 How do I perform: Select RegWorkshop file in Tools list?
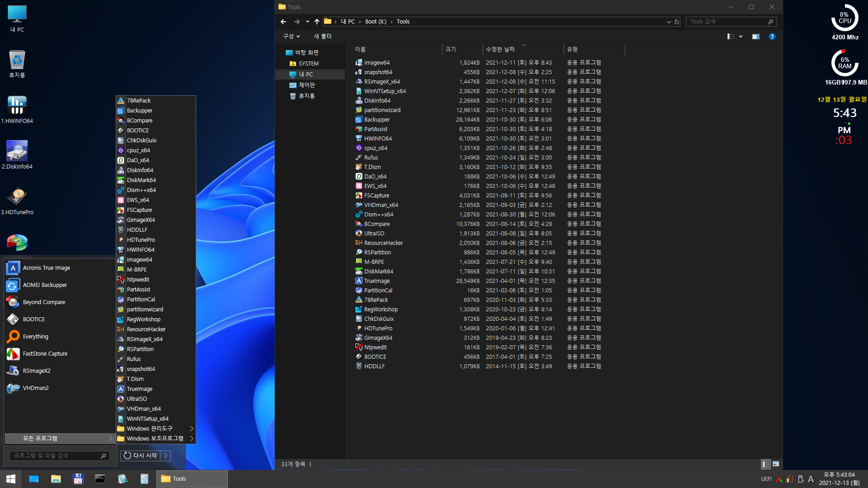pyautogui.click(x=381, y=310)
